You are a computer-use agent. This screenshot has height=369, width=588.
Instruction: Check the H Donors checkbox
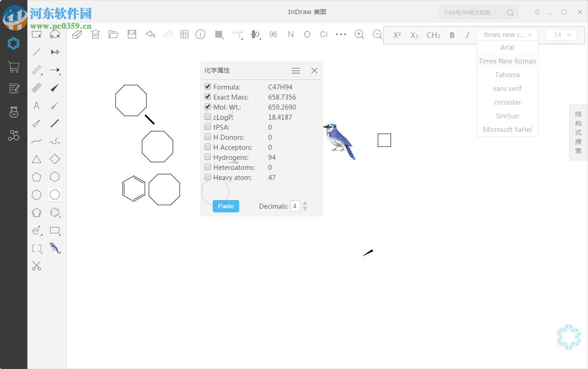click(x=208, y=137)
